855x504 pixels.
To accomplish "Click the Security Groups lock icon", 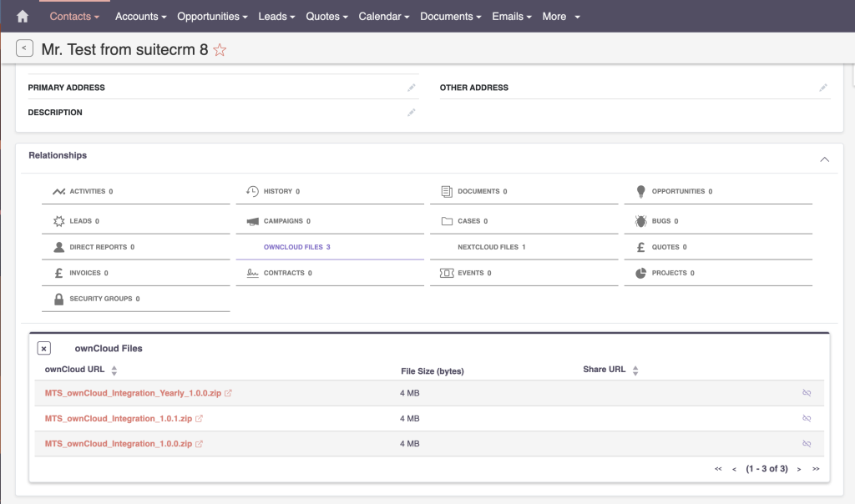I will pyautogui.click(x=57, y=298).
